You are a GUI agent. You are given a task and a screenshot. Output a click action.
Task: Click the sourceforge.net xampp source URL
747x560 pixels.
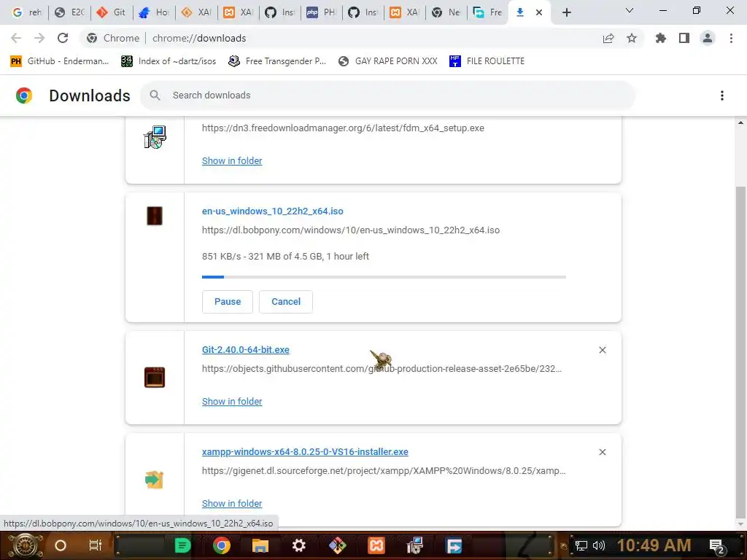384,470
